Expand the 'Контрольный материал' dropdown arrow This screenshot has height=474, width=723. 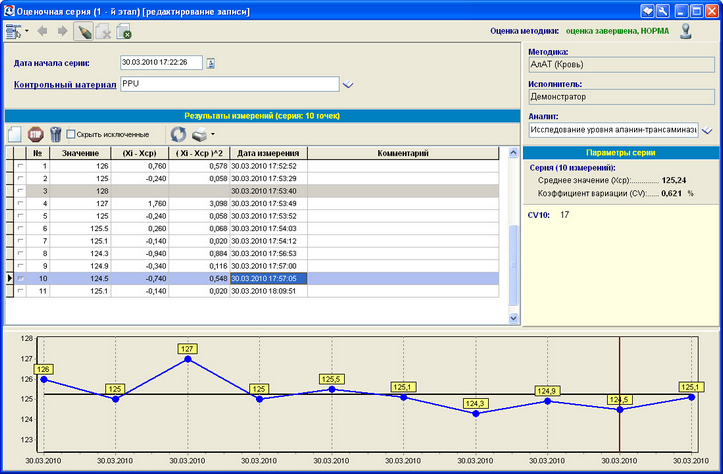tap(348, 86)
